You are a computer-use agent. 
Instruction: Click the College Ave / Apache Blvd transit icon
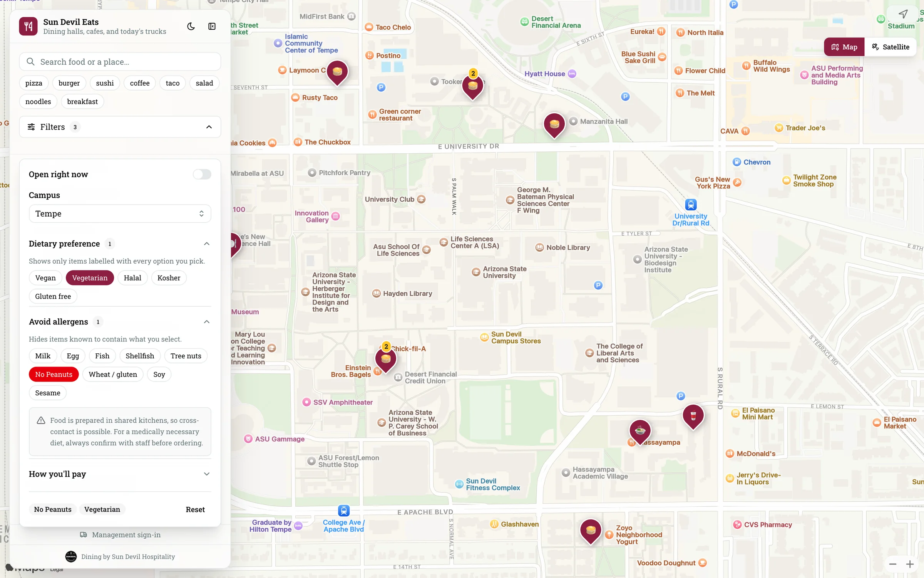[343, 511]
